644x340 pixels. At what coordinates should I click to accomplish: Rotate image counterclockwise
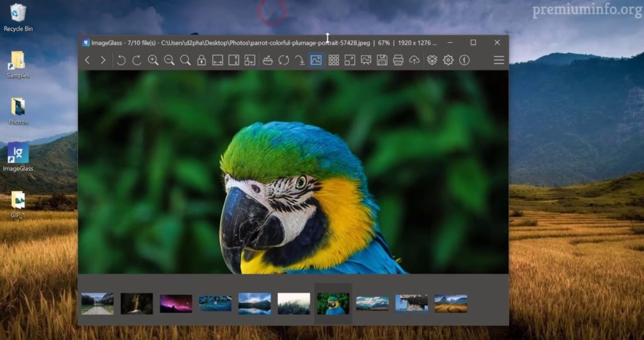pos(121,60)
